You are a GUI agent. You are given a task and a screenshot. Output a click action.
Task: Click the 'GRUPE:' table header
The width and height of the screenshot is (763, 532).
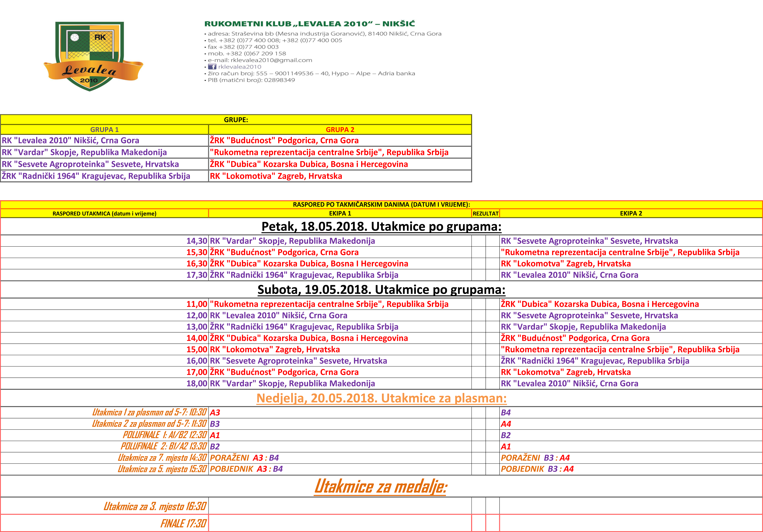236,120
